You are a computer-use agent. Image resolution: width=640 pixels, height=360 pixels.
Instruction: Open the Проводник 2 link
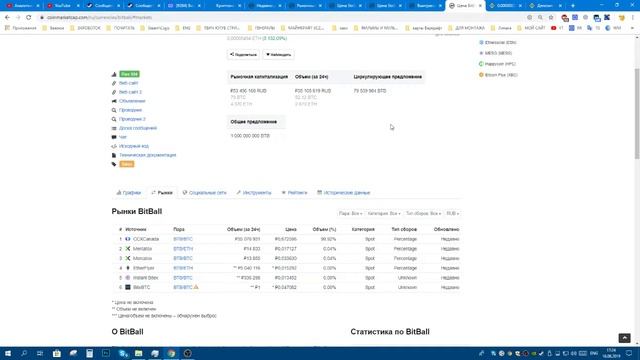click(x=132, y=119)
